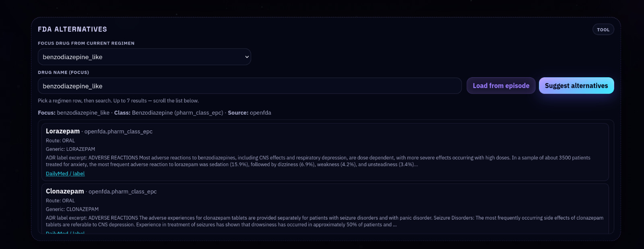Open the focus drug regimen dropdown
This screenshot has height=249, width=644.
point(144,57)
